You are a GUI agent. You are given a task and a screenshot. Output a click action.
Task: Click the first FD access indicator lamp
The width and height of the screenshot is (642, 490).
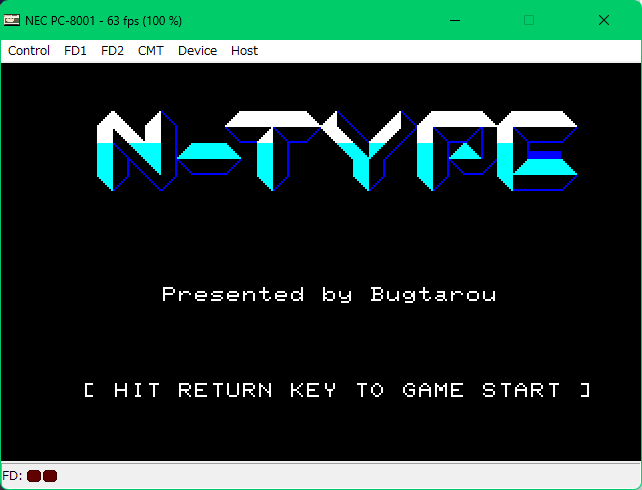(x=34, y=476)
